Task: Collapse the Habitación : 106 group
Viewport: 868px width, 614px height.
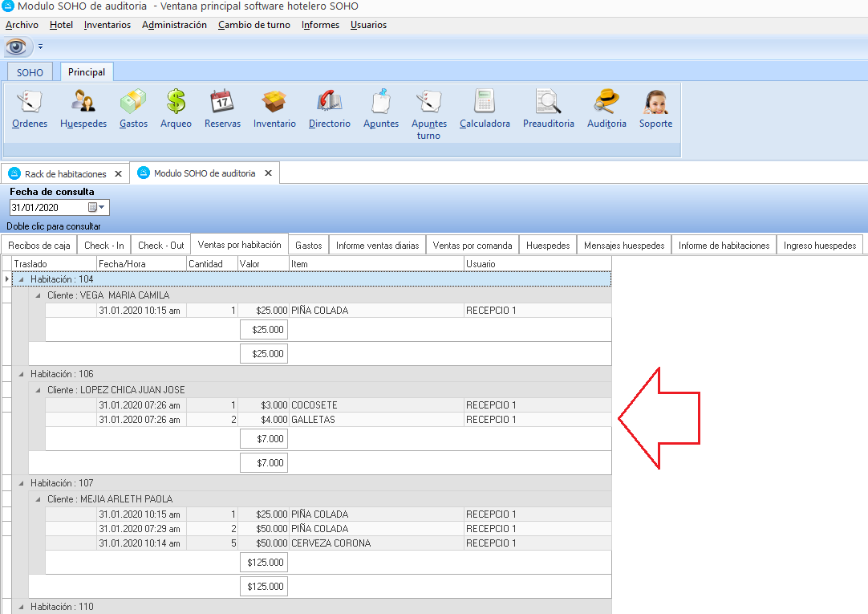Action: click(x=21, y=374)
